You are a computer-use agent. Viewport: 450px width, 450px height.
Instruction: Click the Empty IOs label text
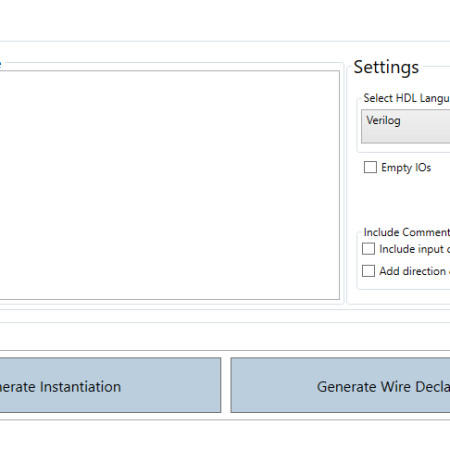click(x=406, y=167)
